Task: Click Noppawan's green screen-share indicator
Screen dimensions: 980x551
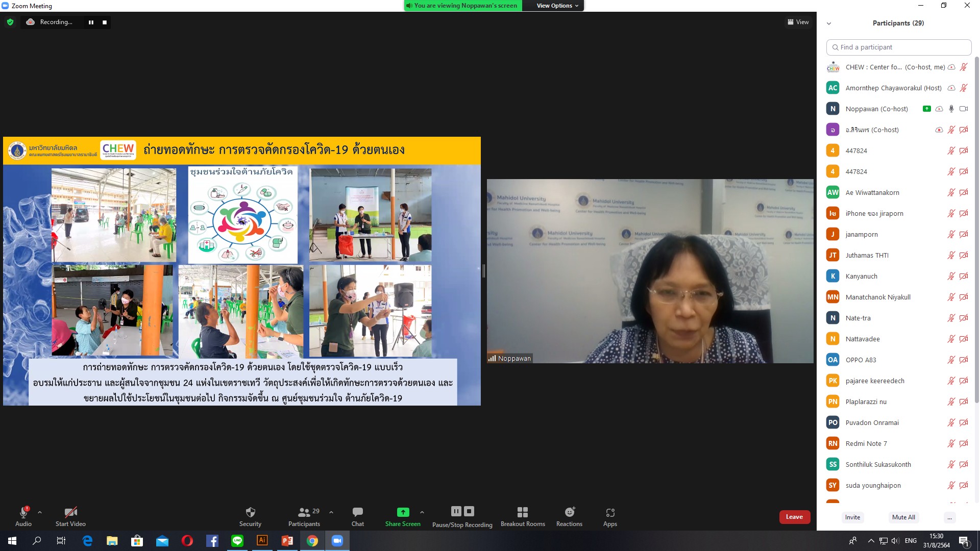Action: pos(927,109)
